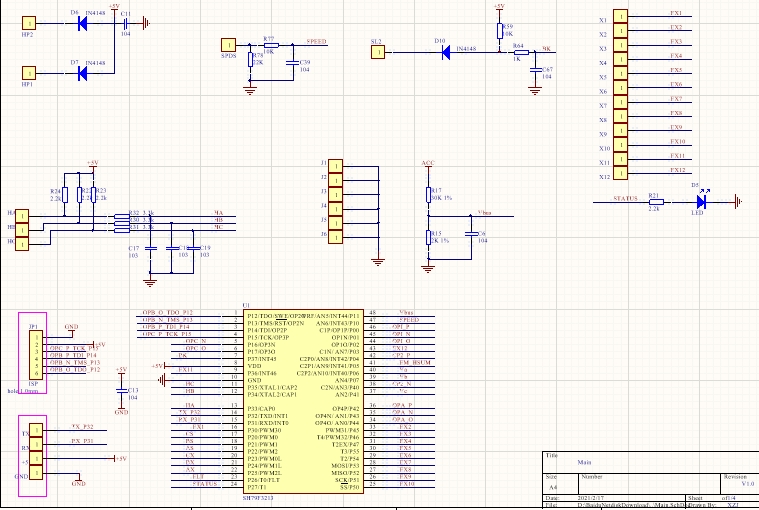This screenshot has height=510, width=759.
Task: Select the C13 decoupling capacitor symbol
Action: pyautogui.click(x=121, y=390)
